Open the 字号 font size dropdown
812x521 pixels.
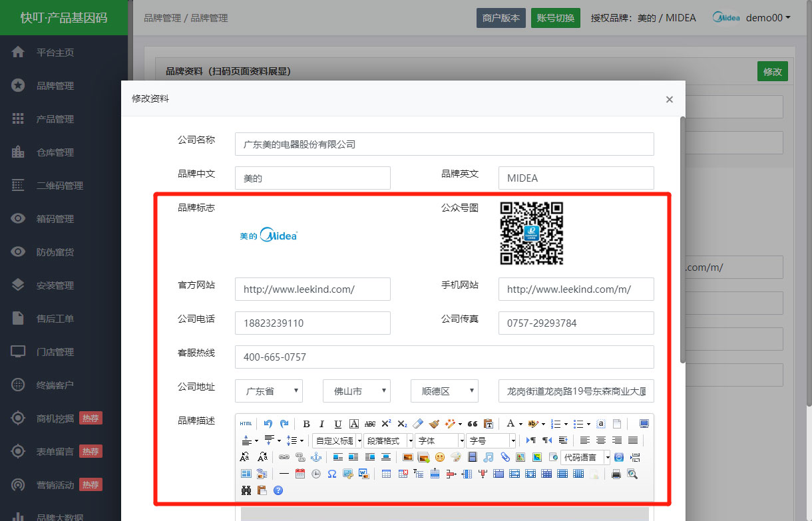click(492, 440)
